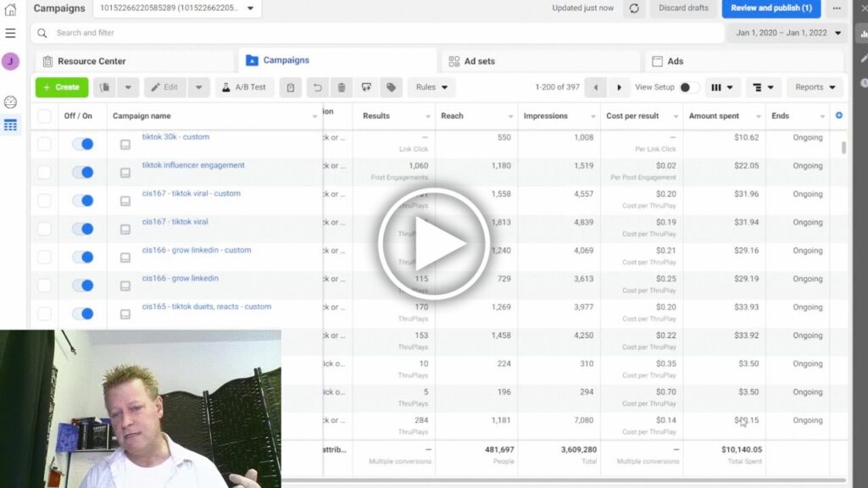Viewport: 868px width, 488px height.
Task: Toggle off cis166 - grow linkedin - custom campaign
Action: pos(83,258)
